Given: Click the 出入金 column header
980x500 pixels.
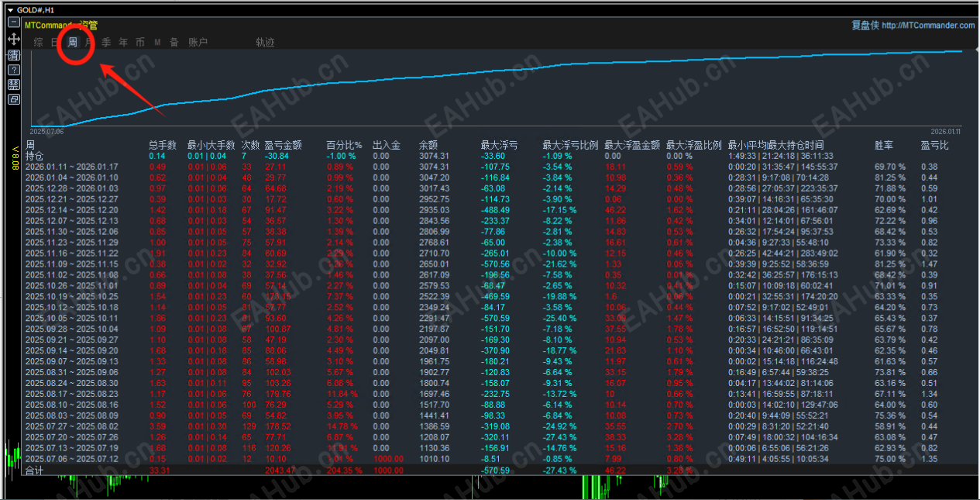Looking at the screenshot, I should tap(387, 145).
